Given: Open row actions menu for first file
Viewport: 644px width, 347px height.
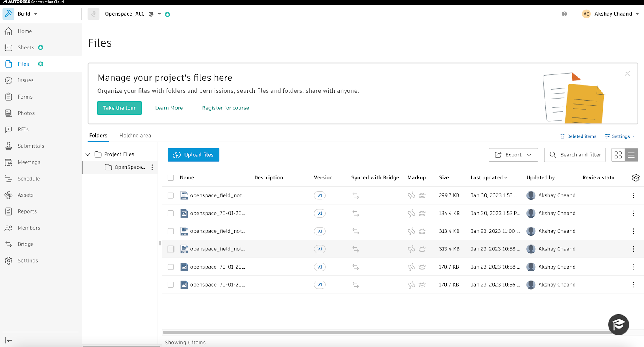Looking at the screenshot, I should pos(633,195).
